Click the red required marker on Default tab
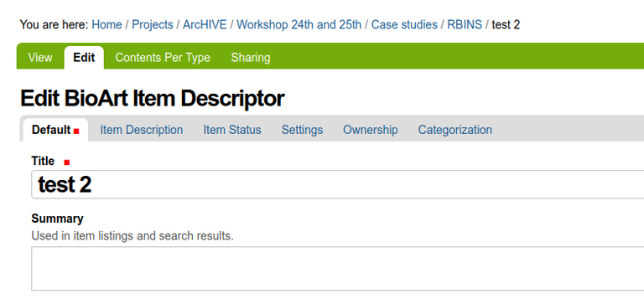Screen dimensions: 644x304 [x=76, y=131]
